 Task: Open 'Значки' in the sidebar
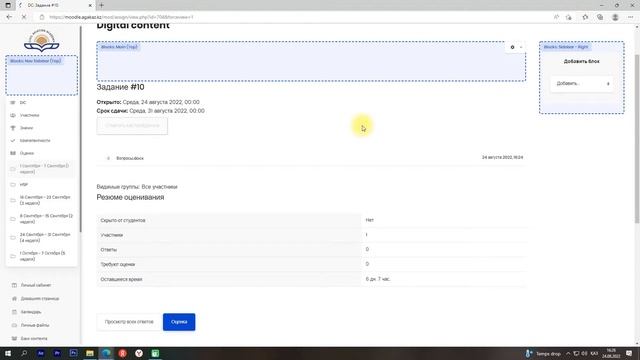(27, 128)
